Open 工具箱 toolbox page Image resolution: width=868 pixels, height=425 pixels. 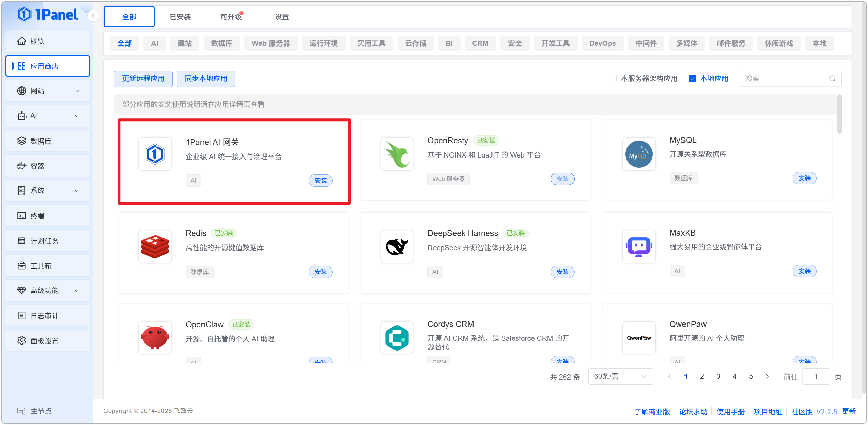pos(47,266)
